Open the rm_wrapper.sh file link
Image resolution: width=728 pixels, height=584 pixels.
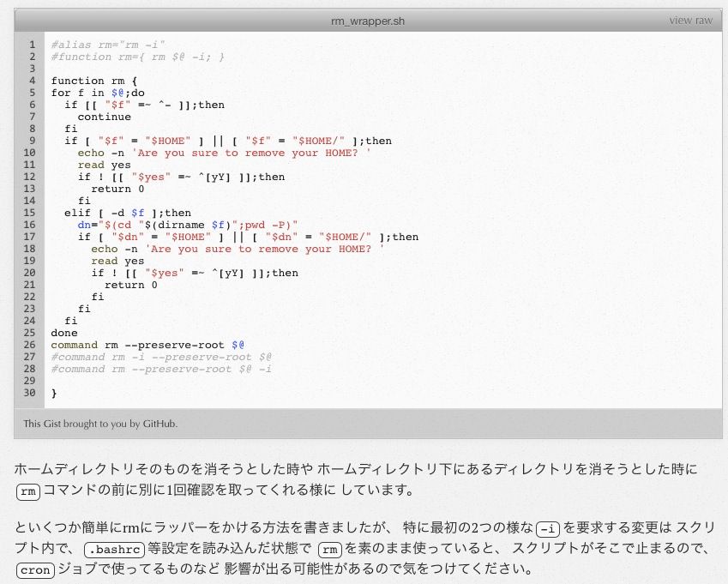368,21
